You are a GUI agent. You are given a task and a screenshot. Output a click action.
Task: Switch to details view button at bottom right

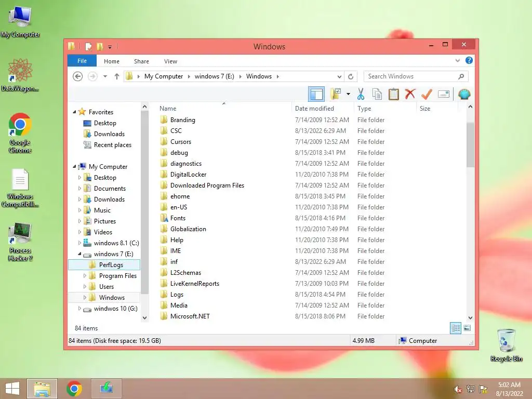point(455,328)
